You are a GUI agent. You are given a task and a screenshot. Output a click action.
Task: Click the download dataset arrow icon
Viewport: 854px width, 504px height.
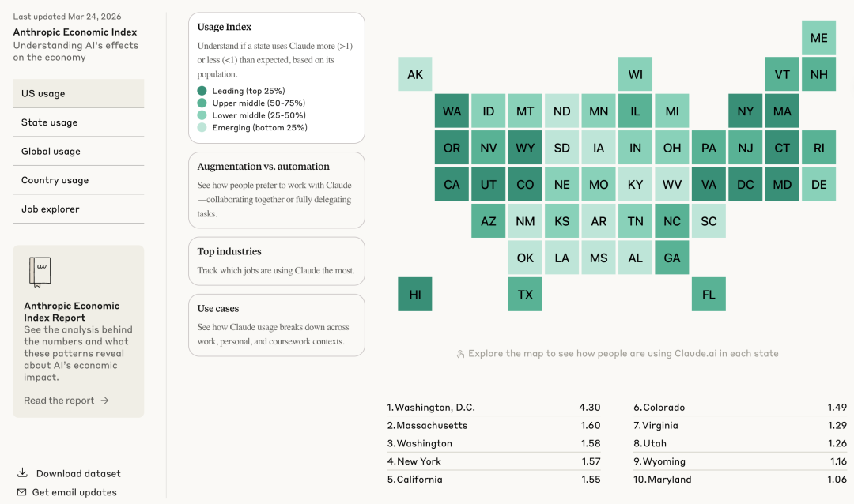22,472
